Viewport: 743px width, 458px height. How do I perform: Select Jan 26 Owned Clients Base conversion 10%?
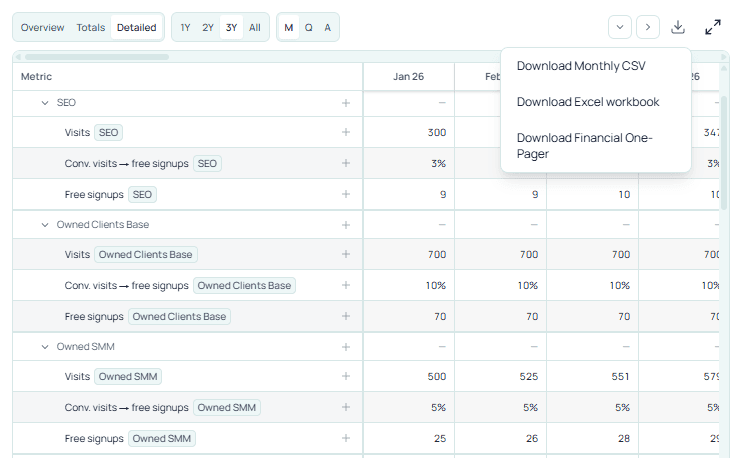point(408,286)
